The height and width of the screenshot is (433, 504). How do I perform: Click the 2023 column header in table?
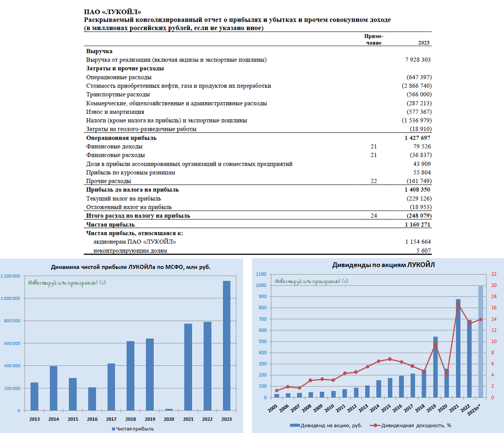click(x=424, y=43)
